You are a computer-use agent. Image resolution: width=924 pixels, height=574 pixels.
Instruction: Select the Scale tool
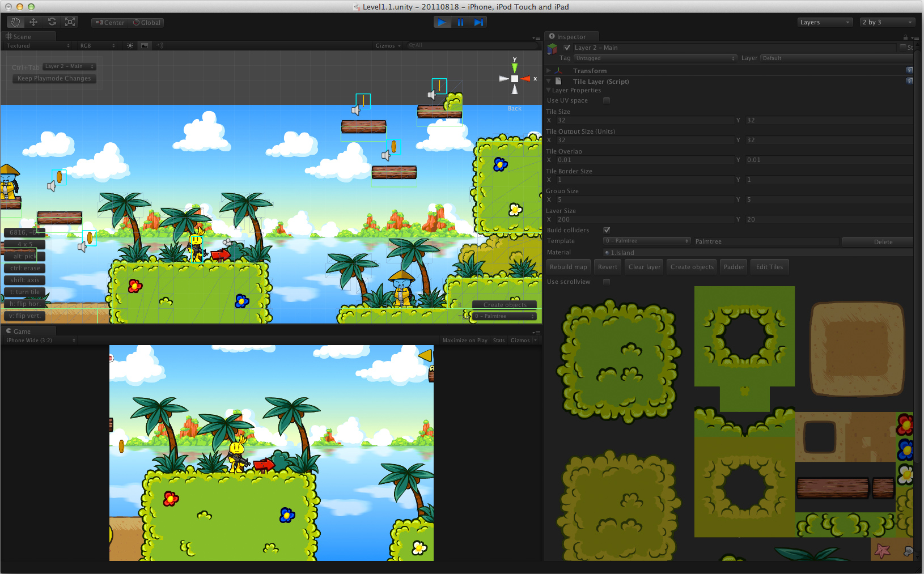(x=70, y=22)
